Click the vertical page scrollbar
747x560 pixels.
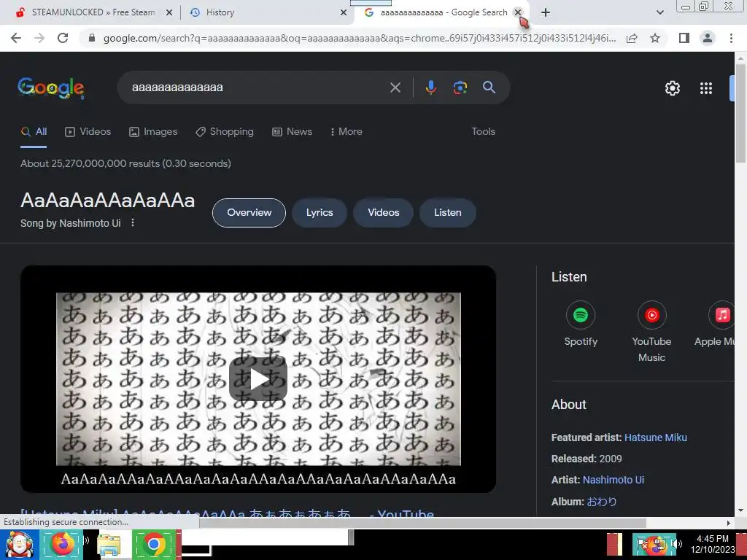740,114
